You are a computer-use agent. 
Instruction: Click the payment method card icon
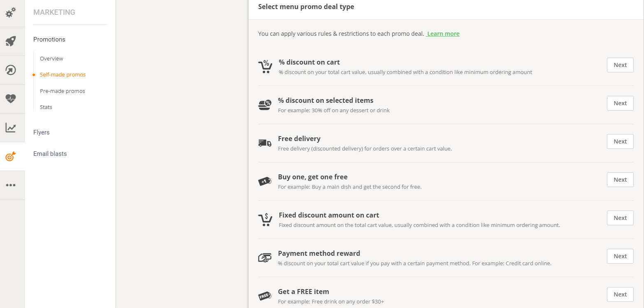265,258
